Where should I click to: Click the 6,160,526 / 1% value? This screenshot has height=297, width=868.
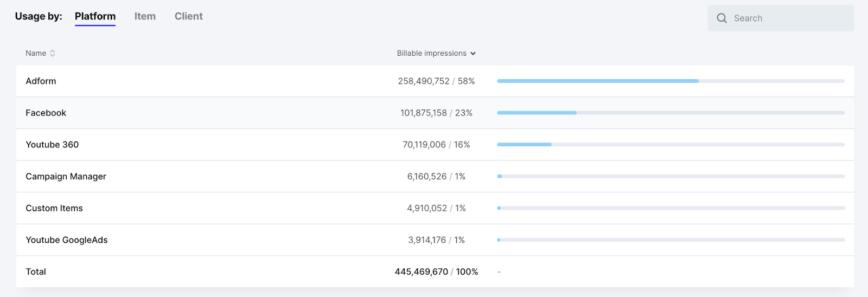[x=436, y=177]
